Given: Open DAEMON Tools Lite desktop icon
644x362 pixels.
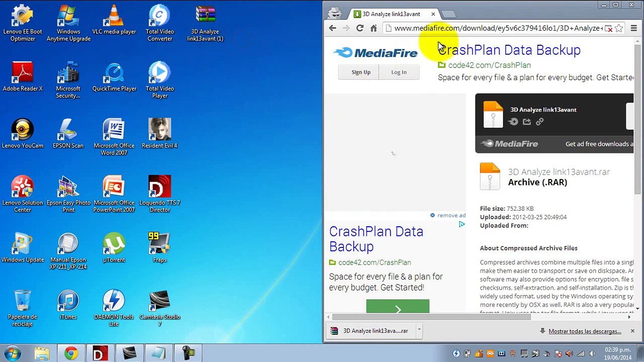Looking at the screenshot, I should coord(114,309).
